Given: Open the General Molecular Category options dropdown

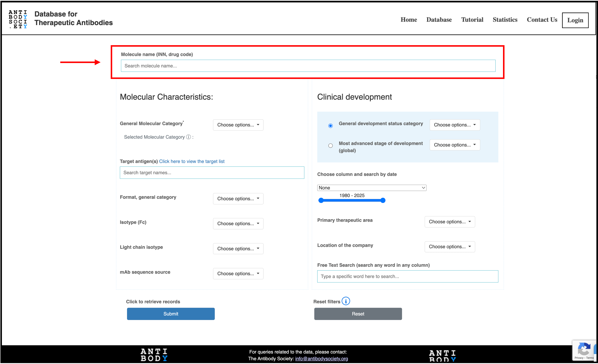Looking at the screenshot, I should coord(238,125).
